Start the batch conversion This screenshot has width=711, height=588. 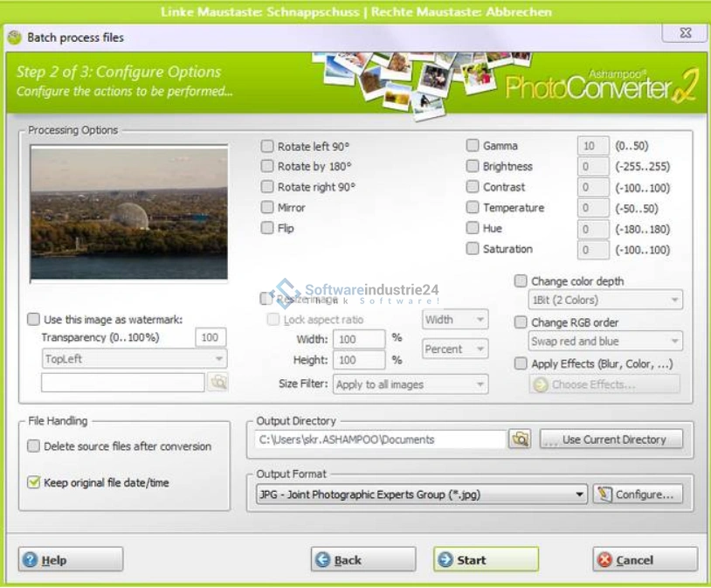(486, 560)
